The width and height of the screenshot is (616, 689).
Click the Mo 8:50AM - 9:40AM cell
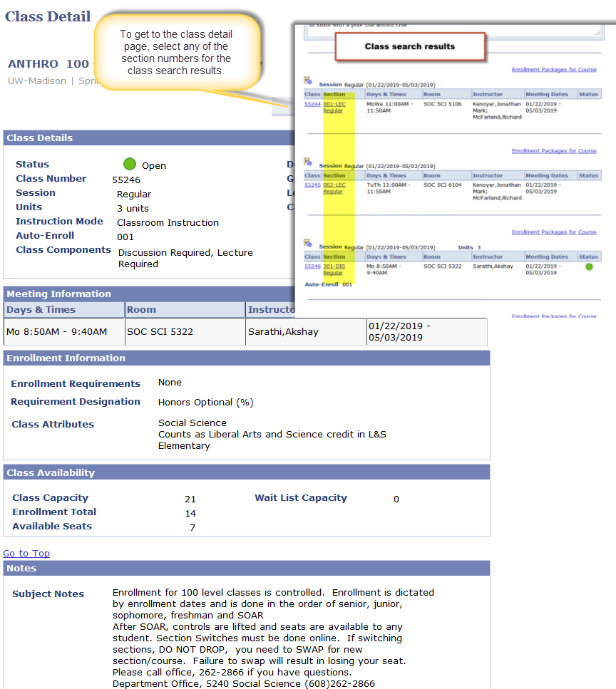[64, 332]
